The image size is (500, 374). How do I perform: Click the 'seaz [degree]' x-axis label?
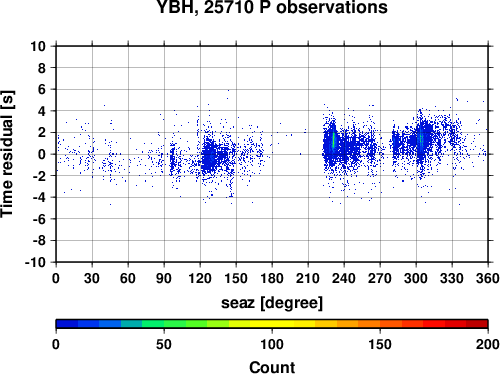click(x=272, y=303)
